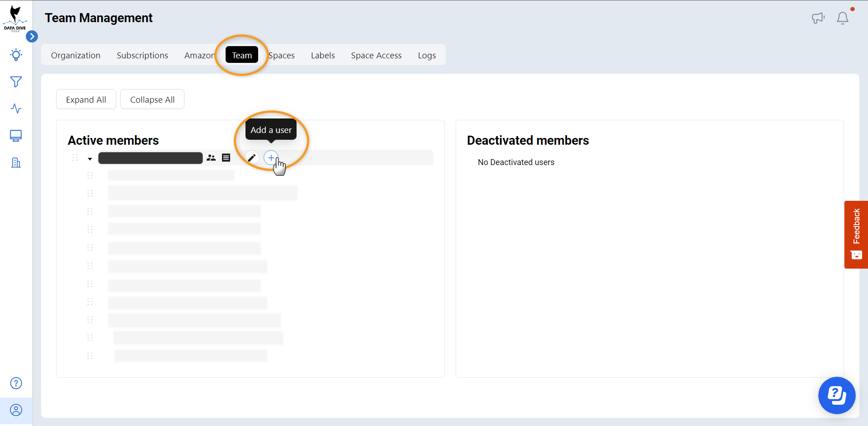Click the drag handle on the top team row

tap(75, 157)
